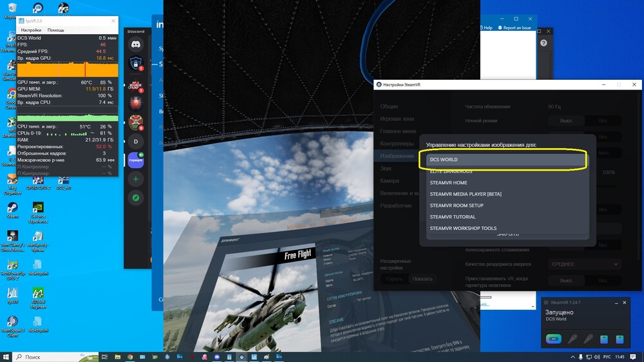Viewport: 644px width, 362px height.
Task: Set pause VR when headset idle to Выкл.
Action: tap(566, 281)
